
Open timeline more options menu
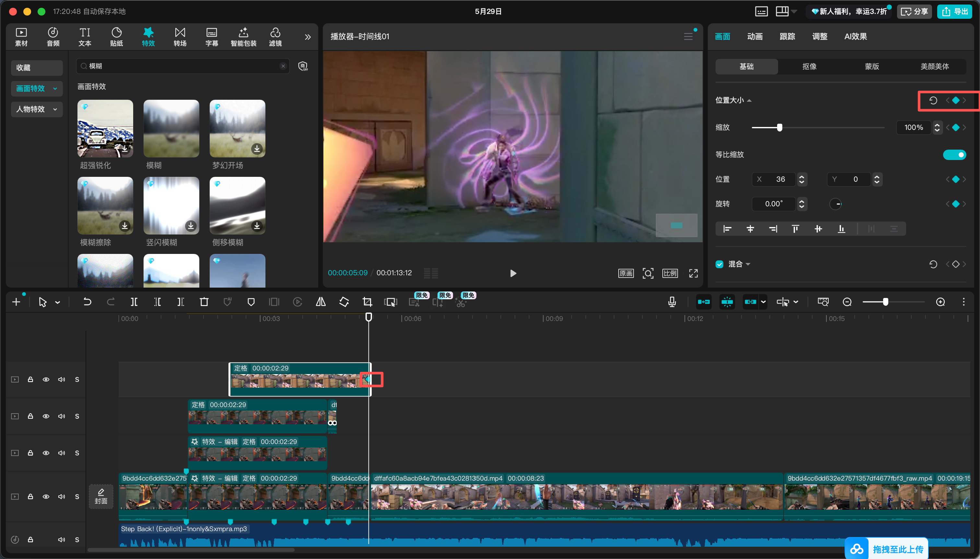pyautogui.click(x=963, y=302)
